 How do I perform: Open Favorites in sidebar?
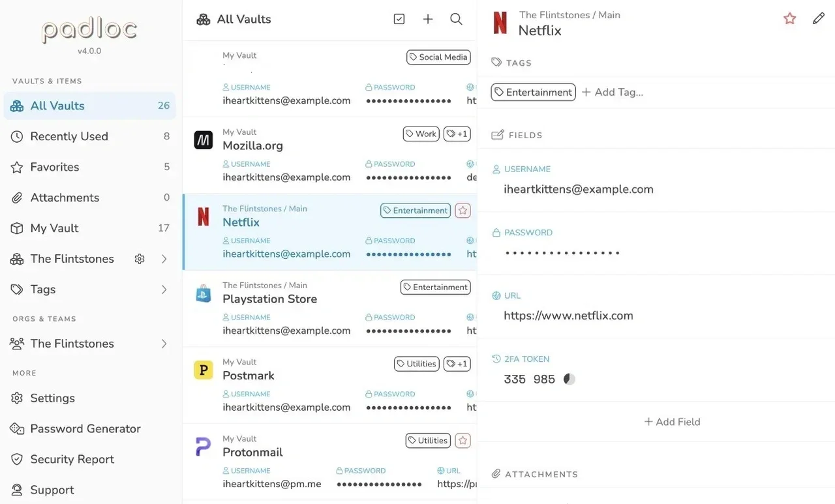click(90, 167)
